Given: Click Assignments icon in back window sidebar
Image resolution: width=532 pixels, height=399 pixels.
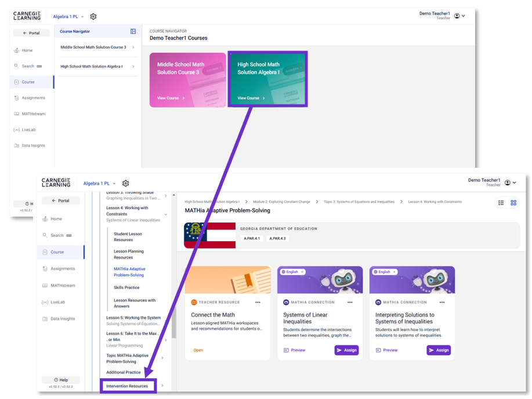Looking at the screenshot, I should (16, 98).
